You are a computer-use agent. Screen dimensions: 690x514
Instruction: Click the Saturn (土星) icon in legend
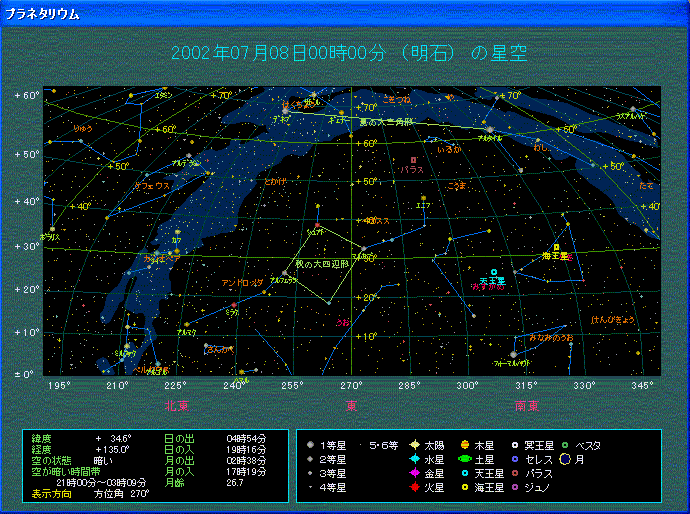(x=465, y=459)
